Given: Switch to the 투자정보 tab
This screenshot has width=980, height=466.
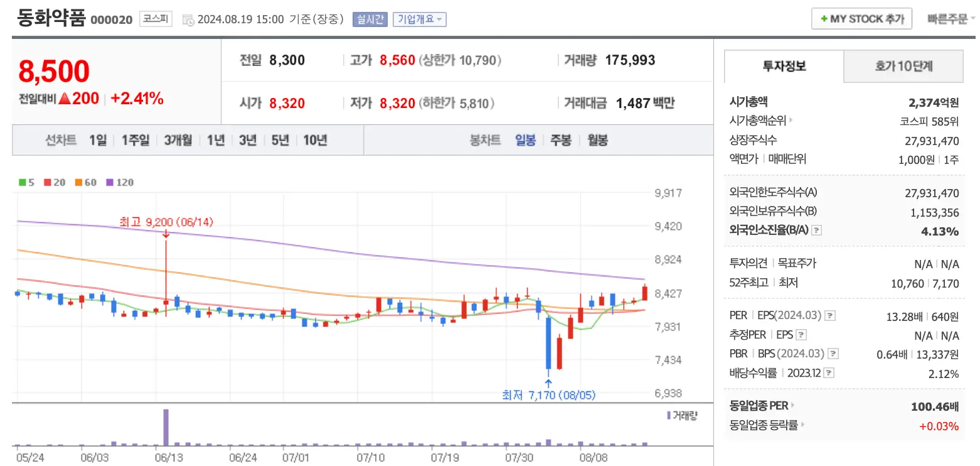Looking at the screenshot, I should (784, 66).
